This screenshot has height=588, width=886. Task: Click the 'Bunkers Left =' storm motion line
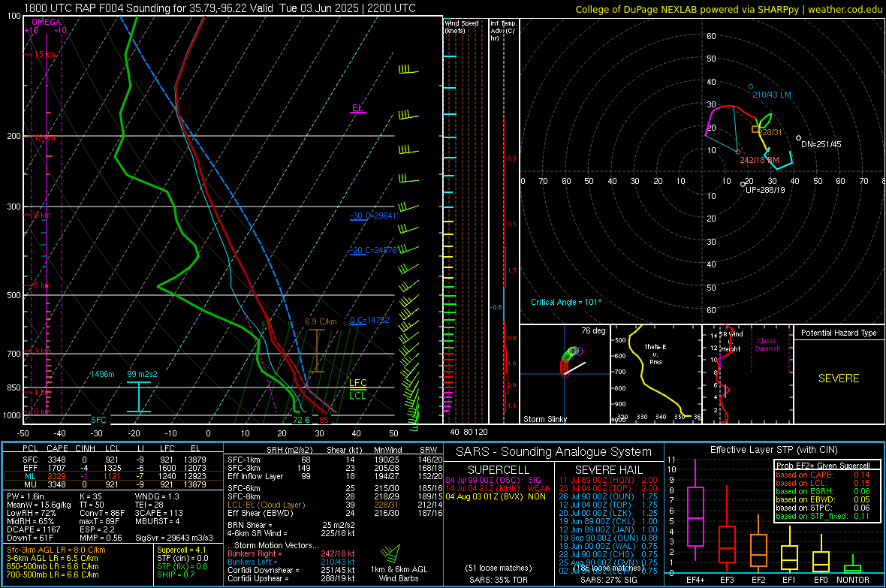(291, 562)
